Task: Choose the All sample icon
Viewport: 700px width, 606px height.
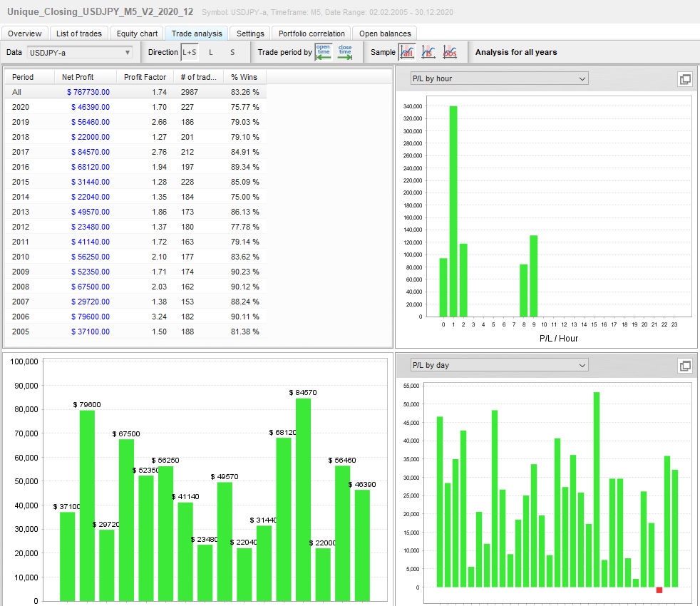Action: [407, 52]
